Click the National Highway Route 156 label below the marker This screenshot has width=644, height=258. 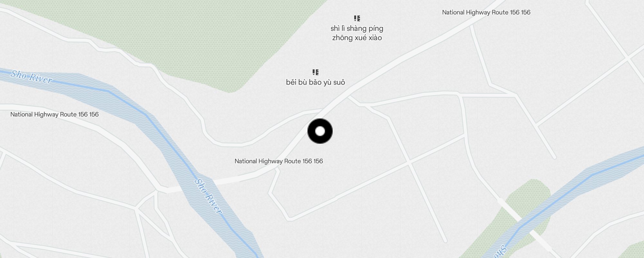click(279, 161)
